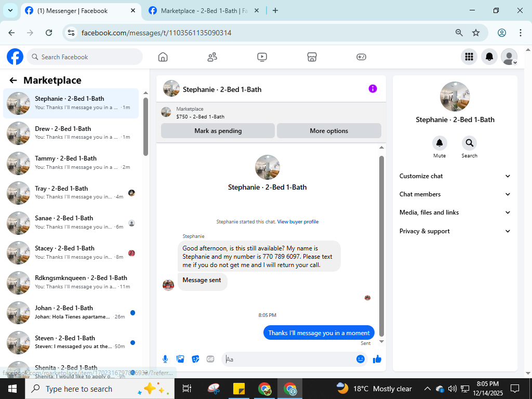
Task: Open the unread Steven 2-Bed 1-Bath conversation
Action: click(71, 342)
